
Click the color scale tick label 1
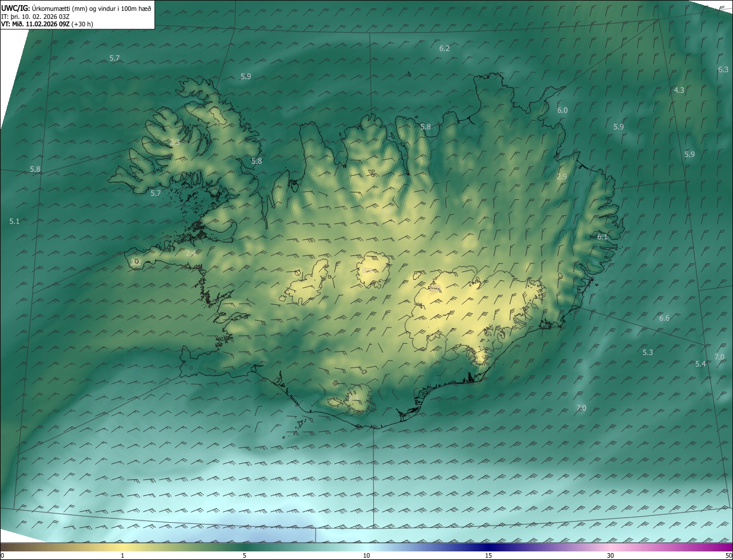click(x=123, y=555)
